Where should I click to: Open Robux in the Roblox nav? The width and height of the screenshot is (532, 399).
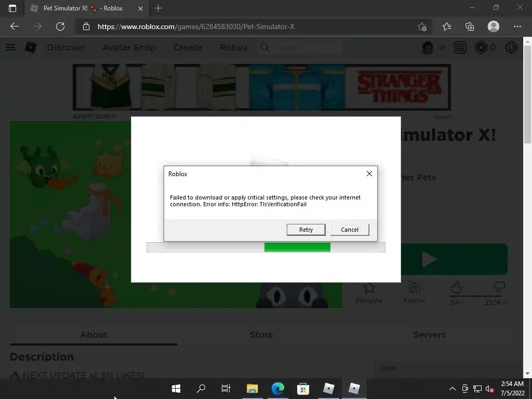[233, 47]
